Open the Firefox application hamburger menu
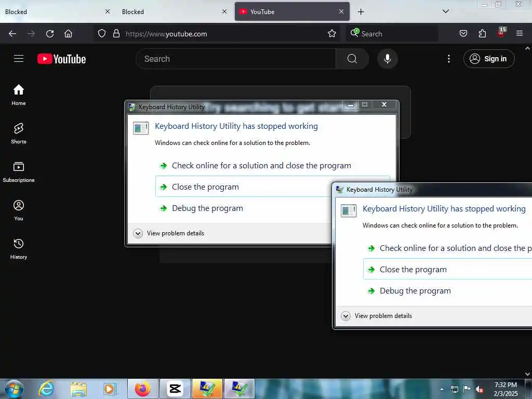 (x=520, y=34)
